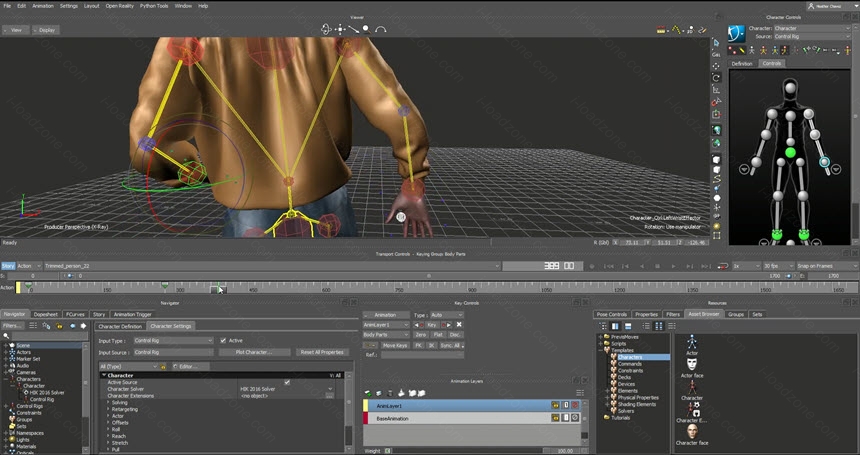
Task: Switch to the Pose Controls tab
Action: point(612,314)
